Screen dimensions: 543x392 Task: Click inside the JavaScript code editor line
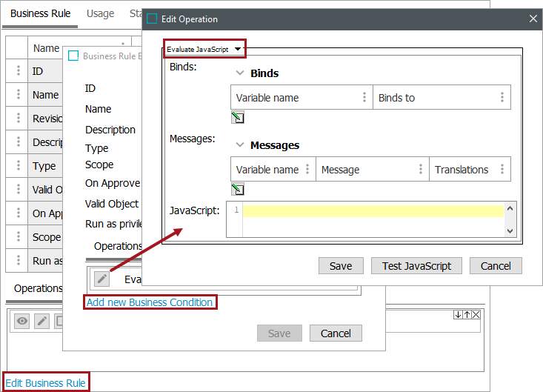pos(372,211)
